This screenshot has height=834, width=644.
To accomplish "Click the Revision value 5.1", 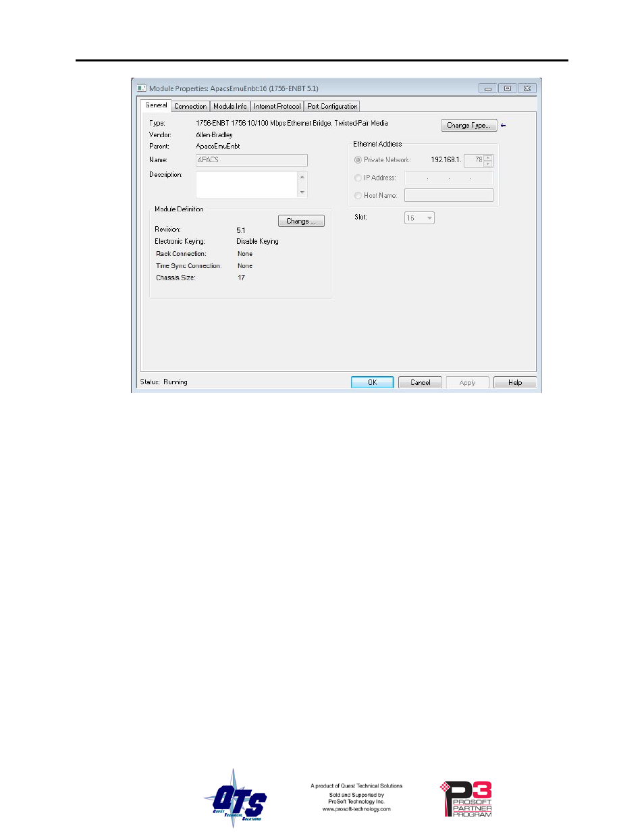I will pyautogui.click(x=241, y=230).
